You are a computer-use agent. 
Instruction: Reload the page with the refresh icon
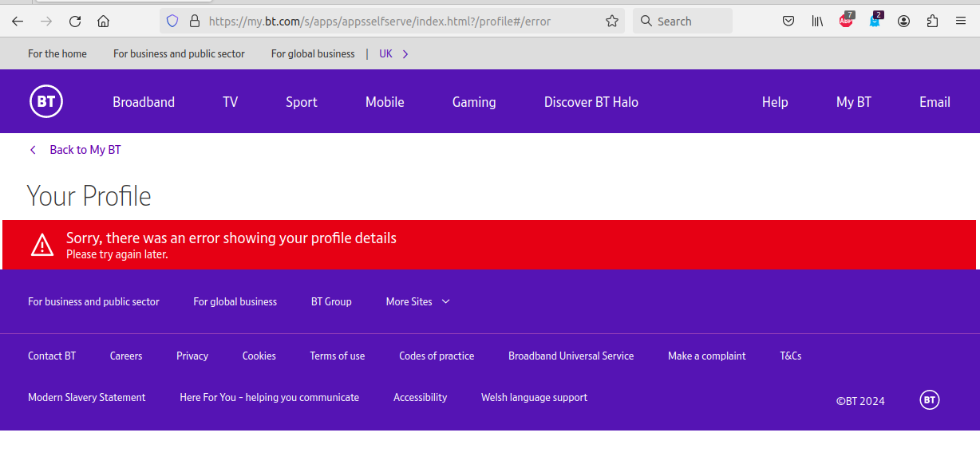click(75, 22)
